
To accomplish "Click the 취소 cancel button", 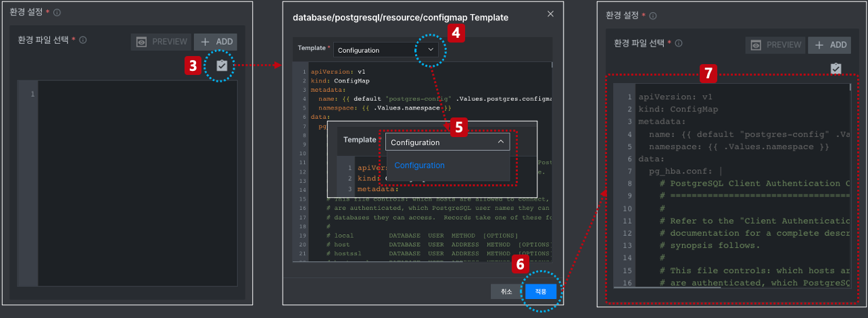I will [506, 292].
